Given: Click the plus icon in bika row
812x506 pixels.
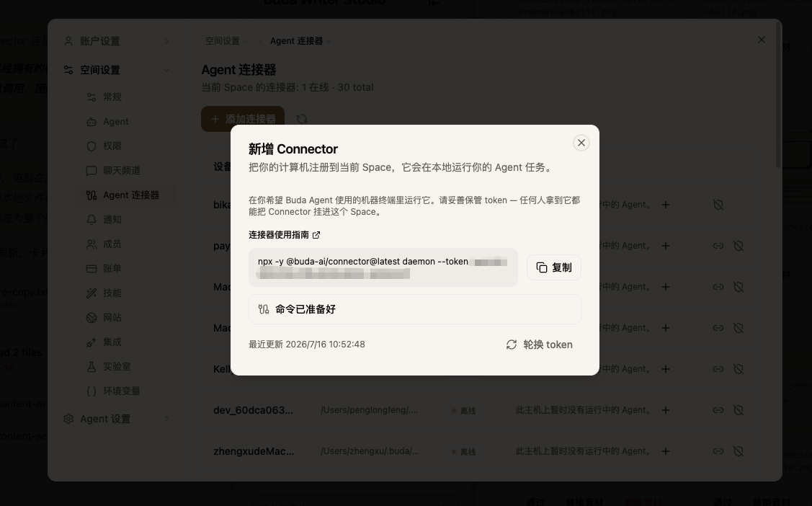Looking at the screenshot, I should click(x=666, y=205).
